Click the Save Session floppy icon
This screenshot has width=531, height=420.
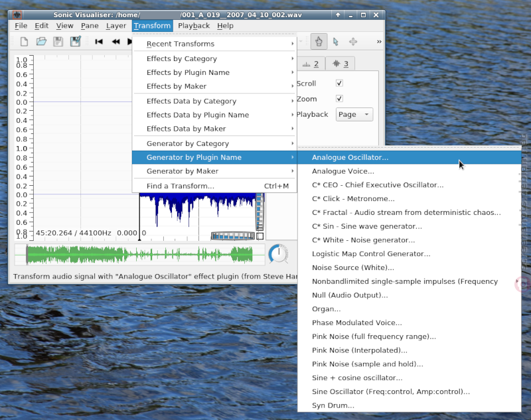(58, 42)
